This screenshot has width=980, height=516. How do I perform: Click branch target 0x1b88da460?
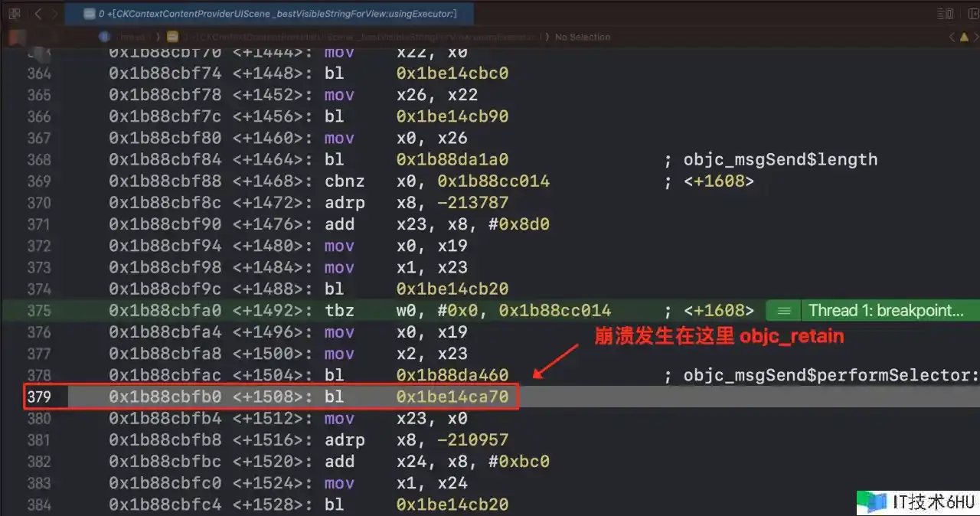452,375
